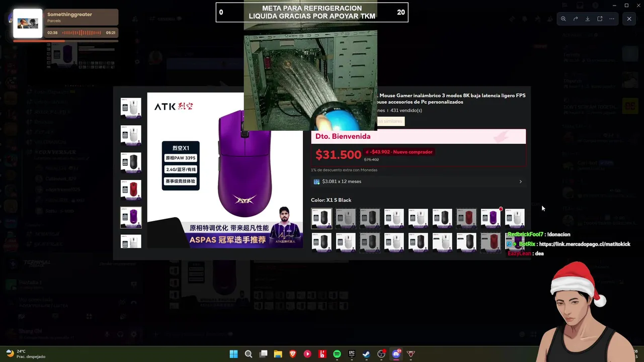Seek within the music widget progress waveform

coord(82,33)
